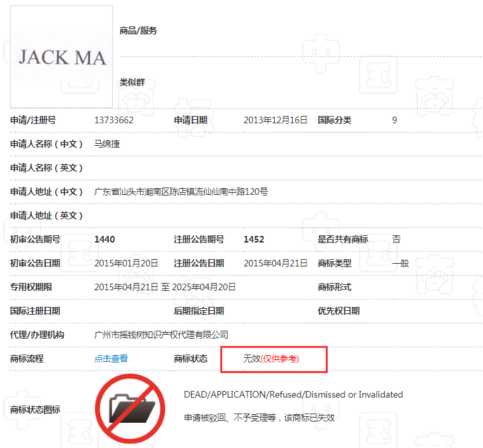Viewport: 483px width, 448px height.
Task: Select preliminary announcement issue 1440
Action: [x=104, y=239]
